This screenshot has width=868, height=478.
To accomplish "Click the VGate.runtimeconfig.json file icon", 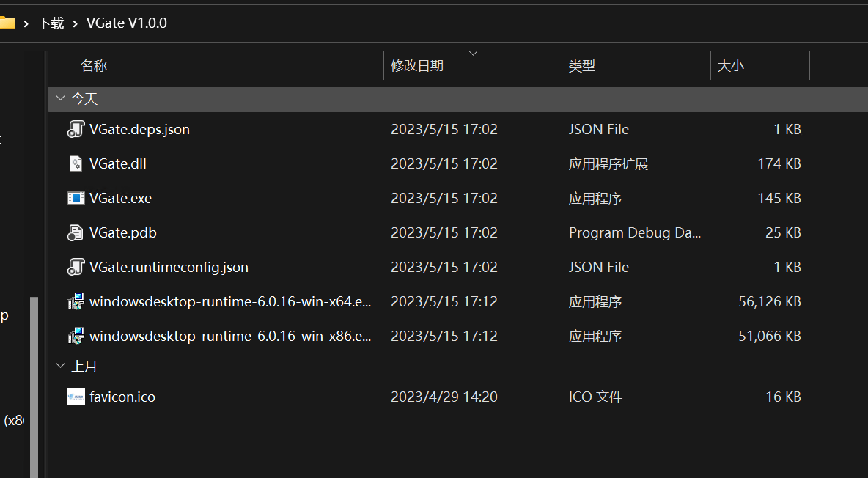I will pos(76,267).
